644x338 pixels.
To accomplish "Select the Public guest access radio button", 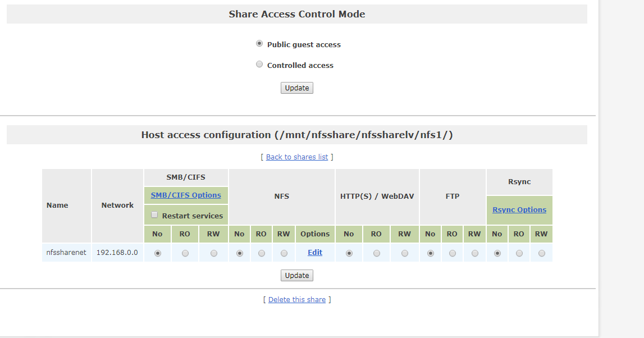I will tap(259, 43).
